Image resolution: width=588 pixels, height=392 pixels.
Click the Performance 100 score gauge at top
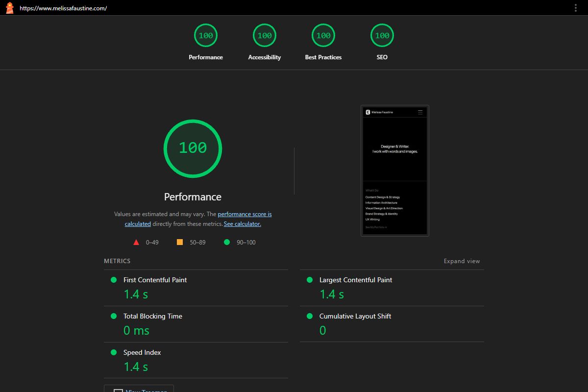click(x=206, y=36)
